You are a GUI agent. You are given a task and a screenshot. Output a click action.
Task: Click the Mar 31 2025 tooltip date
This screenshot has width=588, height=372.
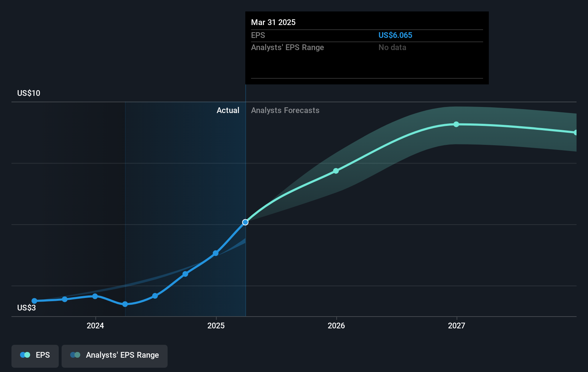(273, 22)
